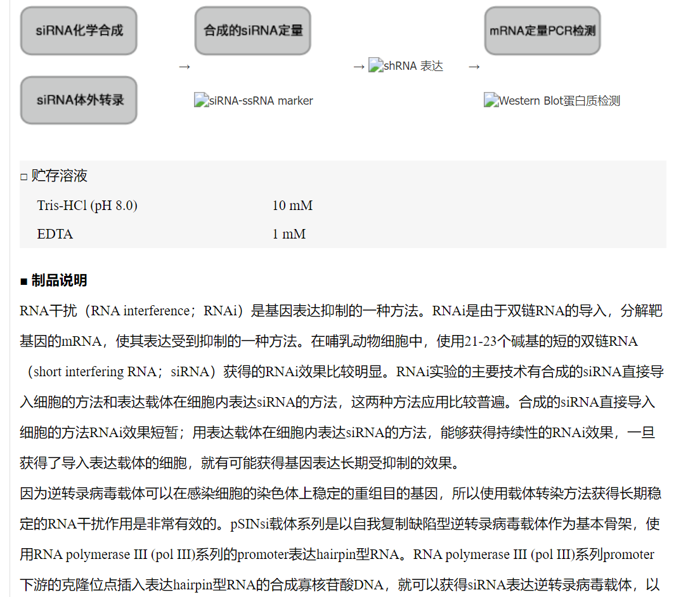Viewport: 700px width, 597px height.
Task: Select the 10 mM concentration value
Action: tap(292, 206)
